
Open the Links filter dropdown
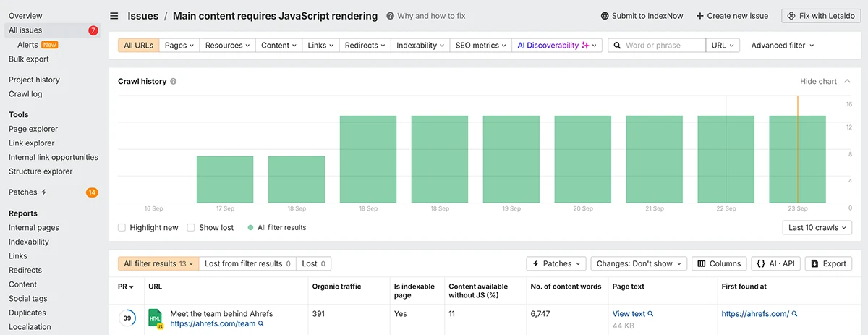click(x=320, y=45)
